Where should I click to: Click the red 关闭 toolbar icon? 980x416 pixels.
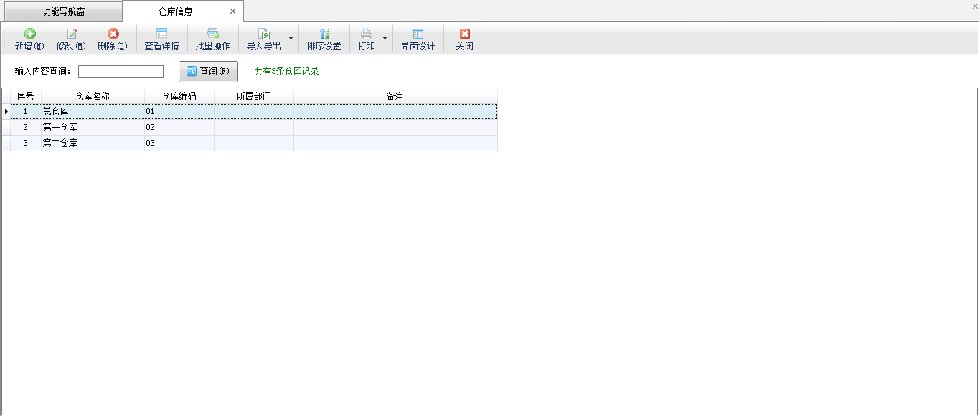point(464,34)
